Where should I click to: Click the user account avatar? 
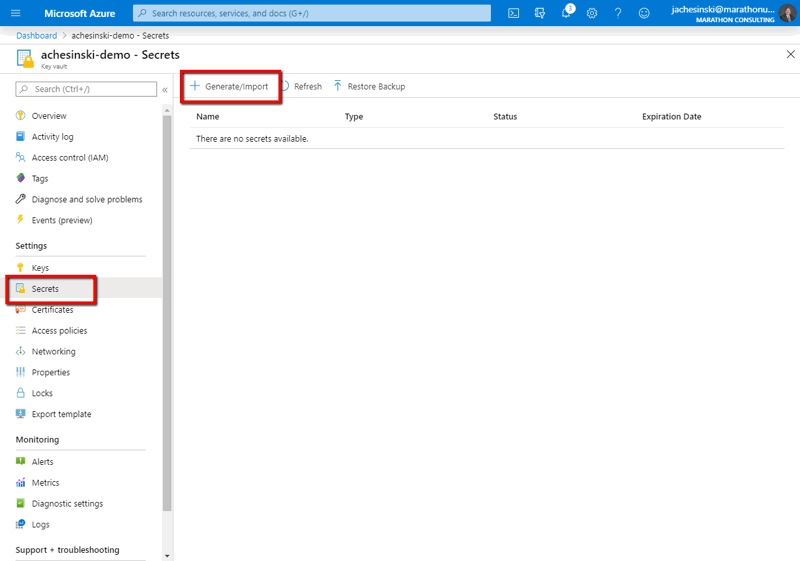click(x=788, y=13)
